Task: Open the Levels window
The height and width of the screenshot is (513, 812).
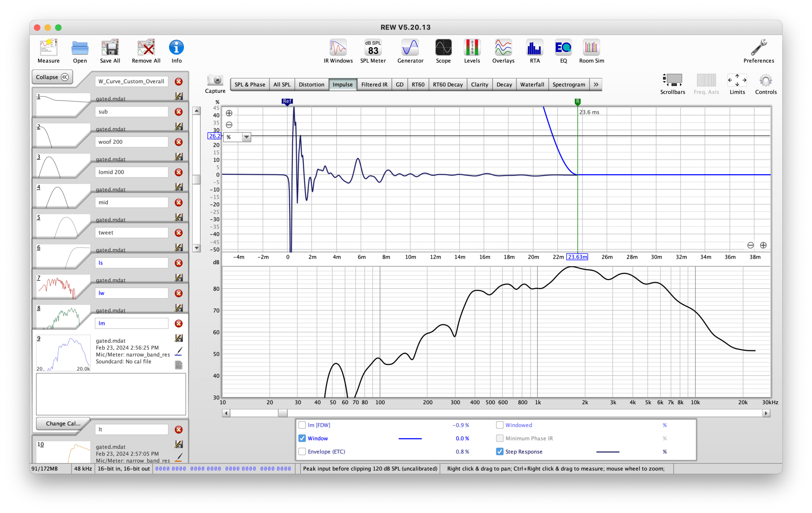Action: [472, 51]
